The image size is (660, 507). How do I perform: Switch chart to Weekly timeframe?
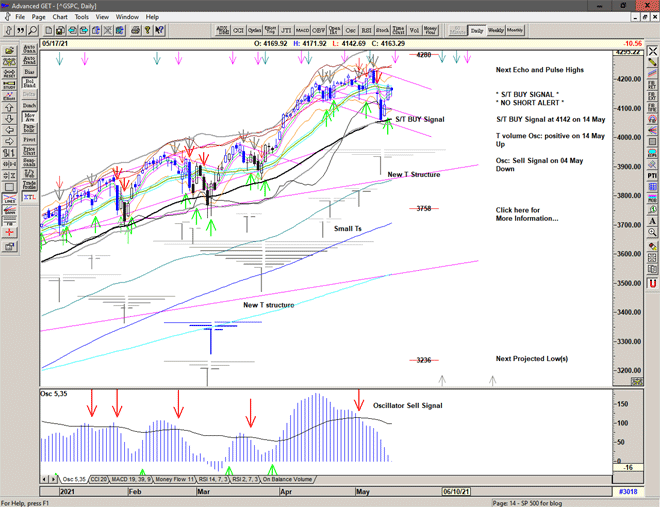pos(496,30)
